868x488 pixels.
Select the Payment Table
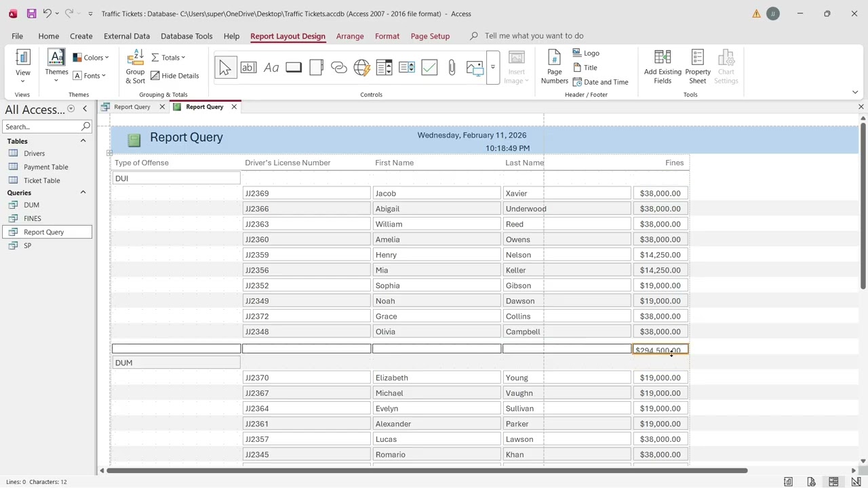(x=47, y=167)
